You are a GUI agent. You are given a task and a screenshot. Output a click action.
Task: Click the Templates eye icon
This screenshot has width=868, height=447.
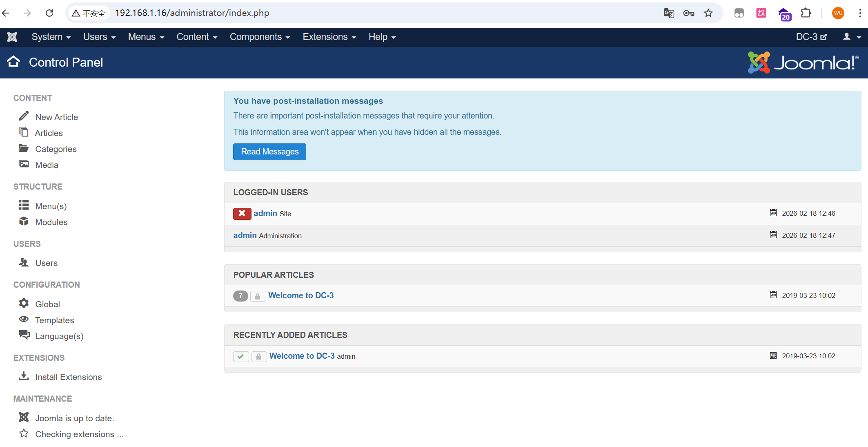pos(24,319)
